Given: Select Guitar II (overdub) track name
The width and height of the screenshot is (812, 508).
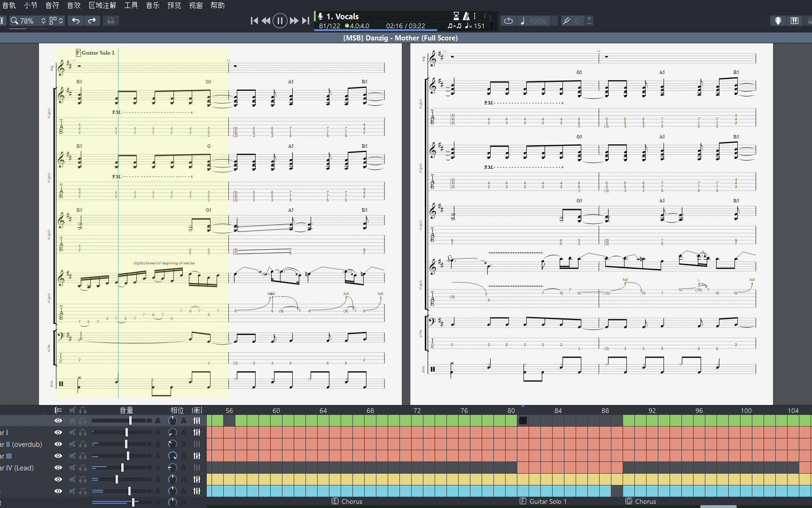Looking at the screenshot, I should pyautogui.click(x=21, y=444).
